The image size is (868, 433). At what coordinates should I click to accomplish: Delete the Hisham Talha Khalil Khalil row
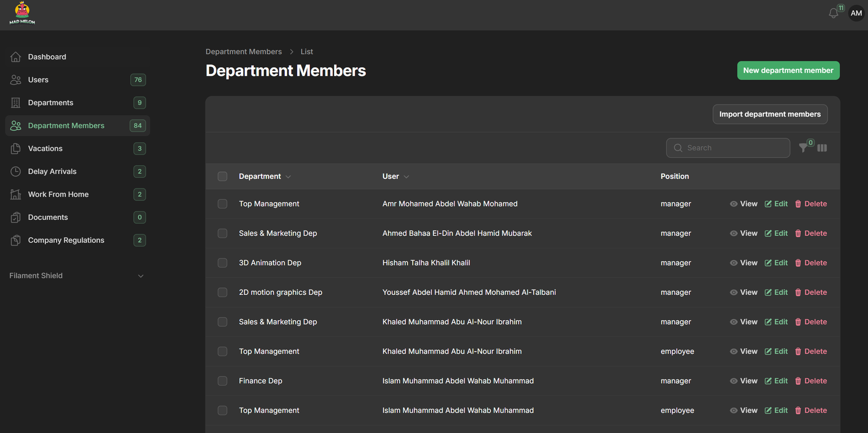(x=811, y=263)
